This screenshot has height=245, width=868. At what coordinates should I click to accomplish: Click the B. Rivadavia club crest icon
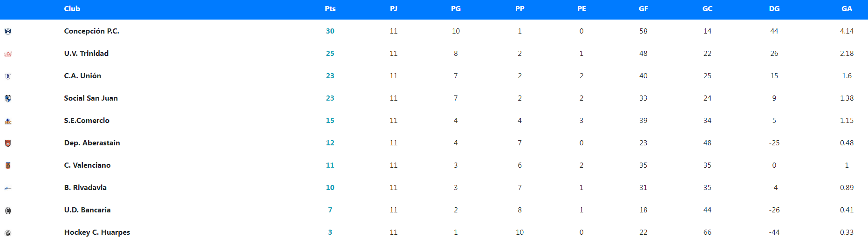coord(8,188)
